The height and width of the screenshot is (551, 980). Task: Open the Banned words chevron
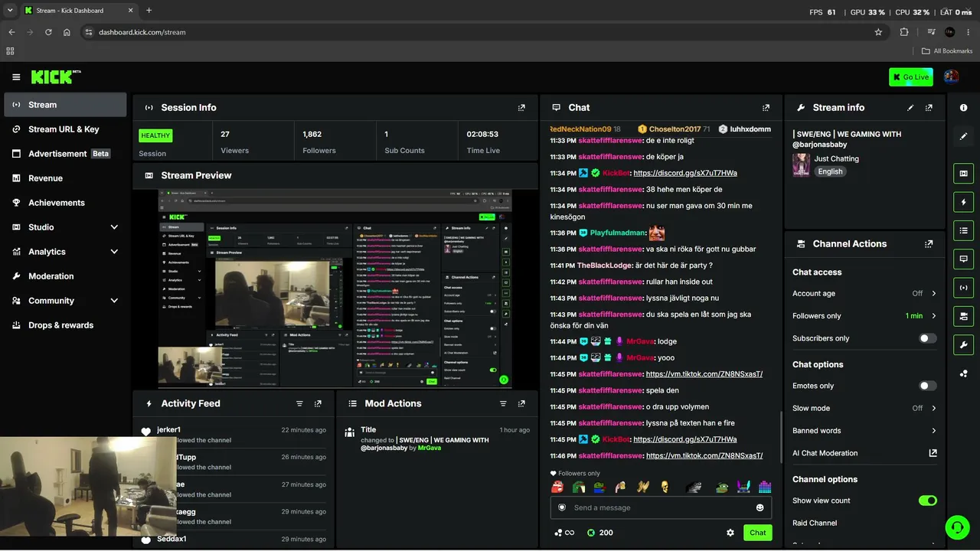pyautogui.click(x=934, y=431)
